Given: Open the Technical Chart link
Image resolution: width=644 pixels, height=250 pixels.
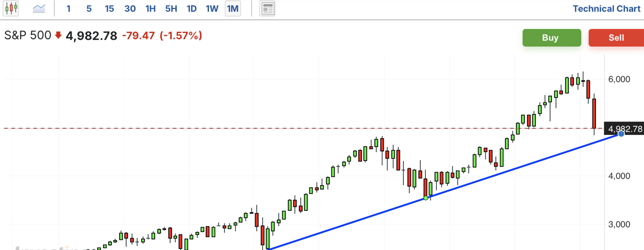Looking at the screenshot, I should pos(606,8).
